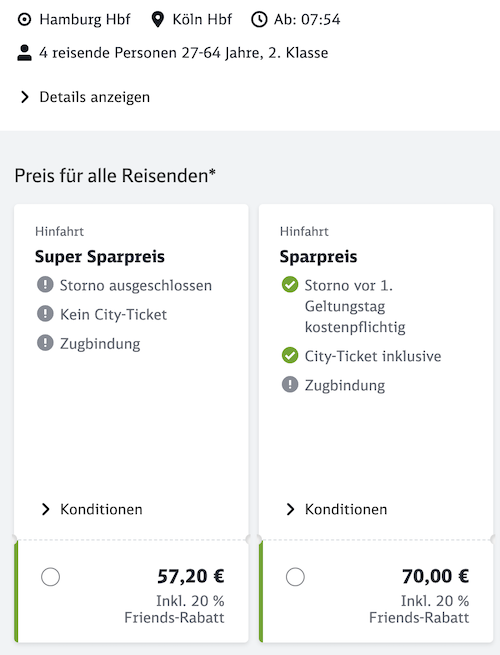Screen dimensions: 500x655
Task: Click green check beside Storno vor 1. Geltungstag
Action: coord(290,285)
